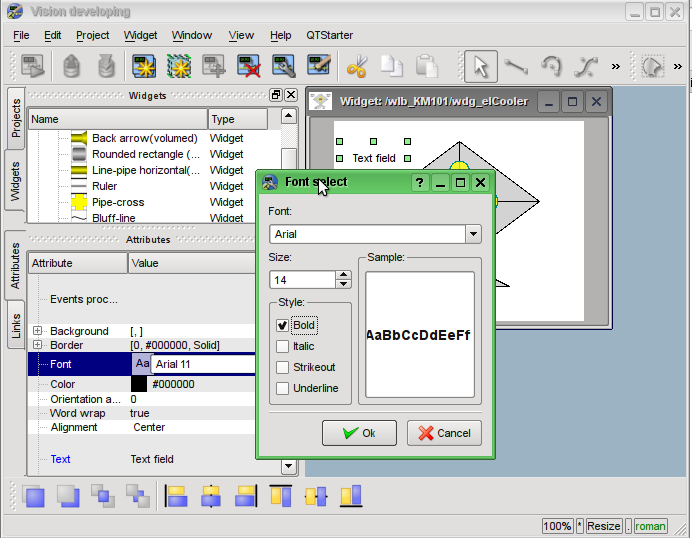Open the Arial font dropdown

pyautogui.click(x=473, y=234)
